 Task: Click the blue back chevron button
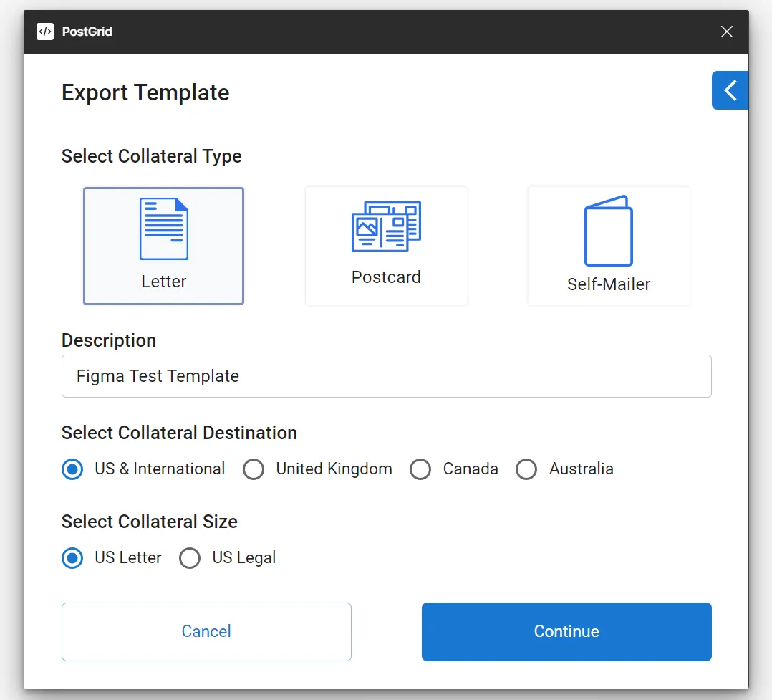(730, 90)
